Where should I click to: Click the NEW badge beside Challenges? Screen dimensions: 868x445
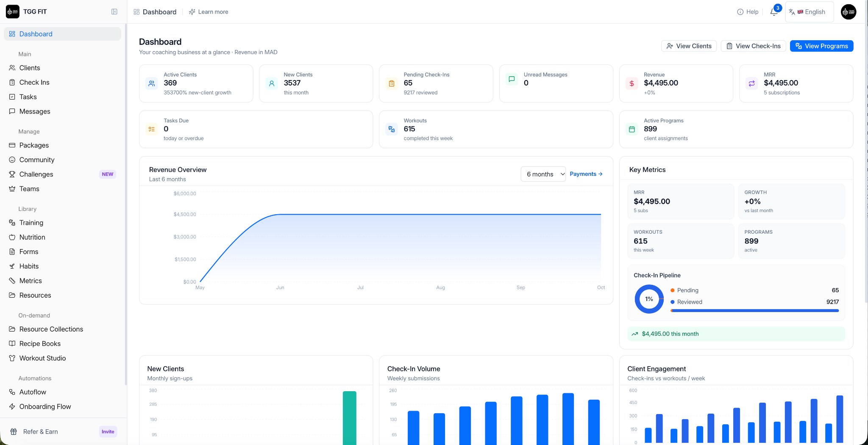(x=108, y=174)
